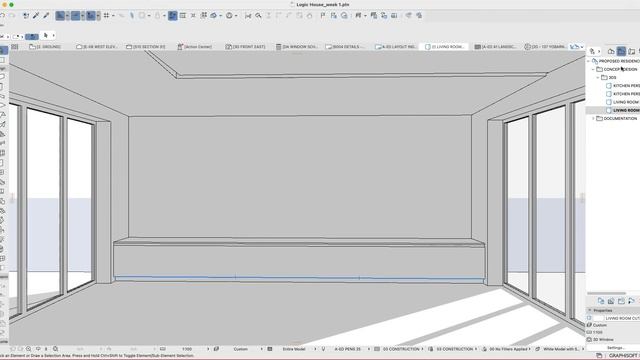Toggle the grid snap icon in toolbar
Screen dimensions: 640x360
(106, 16)
